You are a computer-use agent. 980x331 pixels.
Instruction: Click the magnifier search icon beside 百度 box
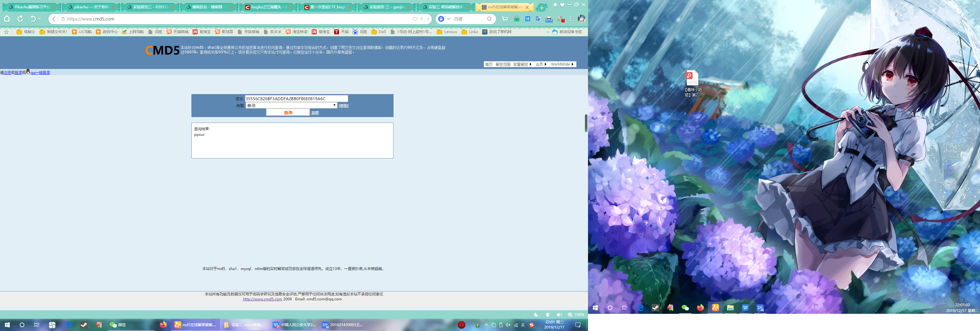point(489,19)
